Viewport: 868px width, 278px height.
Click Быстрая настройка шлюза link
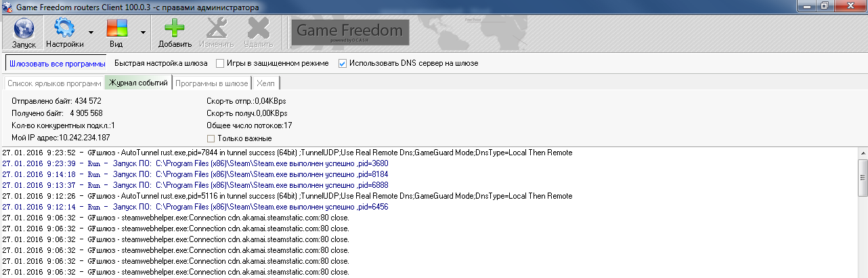(x=160, y=63)
